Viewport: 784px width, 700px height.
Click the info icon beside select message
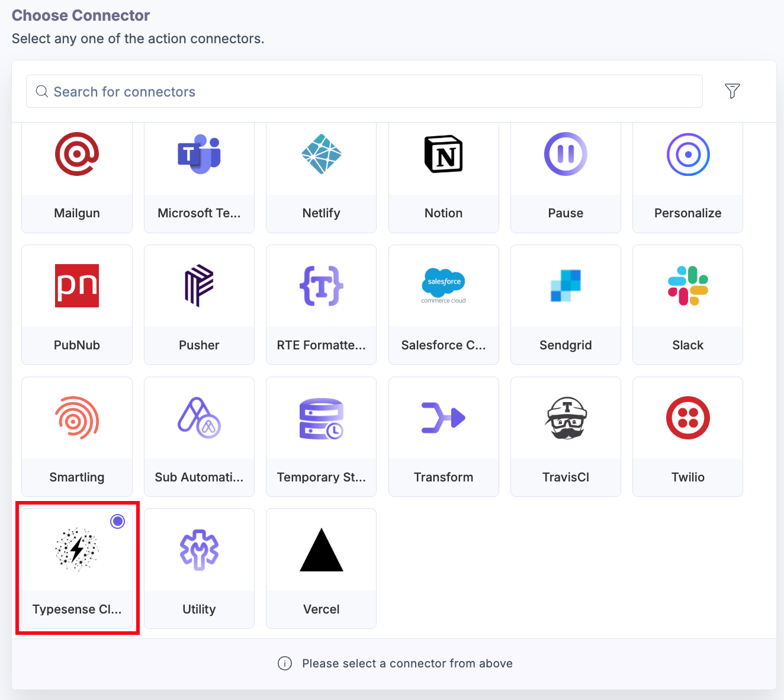pos(285,663)
